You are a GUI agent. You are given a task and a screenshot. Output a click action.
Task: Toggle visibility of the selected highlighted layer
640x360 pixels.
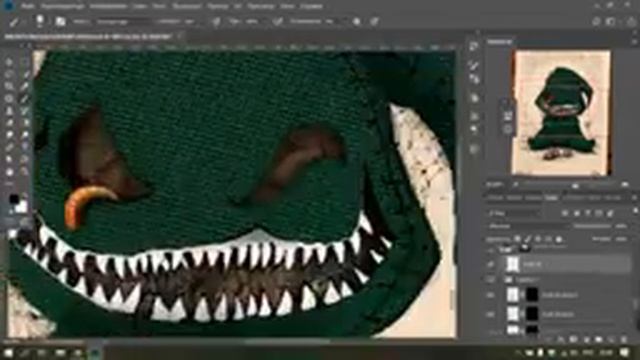[x=491, y=264]
